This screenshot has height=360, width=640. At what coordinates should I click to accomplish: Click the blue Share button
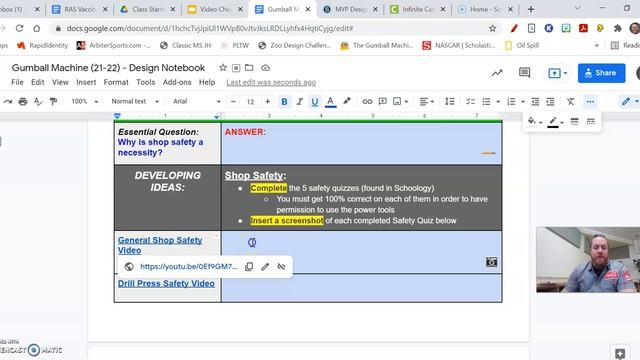tap(601, 73)
